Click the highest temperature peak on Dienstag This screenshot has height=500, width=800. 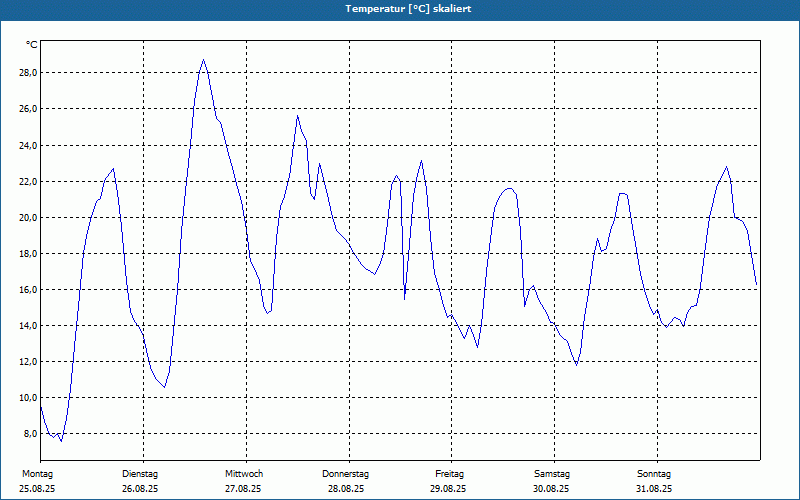(204, 60)
